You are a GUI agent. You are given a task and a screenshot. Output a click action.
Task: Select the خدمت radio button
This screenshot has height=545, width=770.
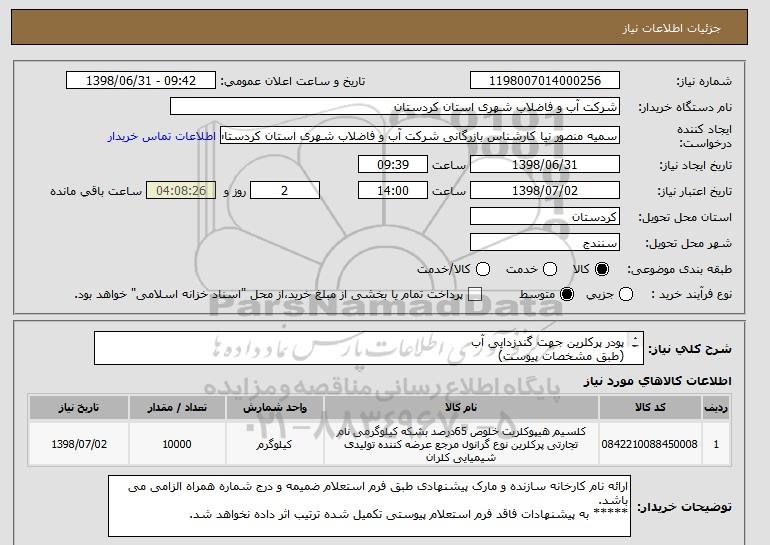550,269
